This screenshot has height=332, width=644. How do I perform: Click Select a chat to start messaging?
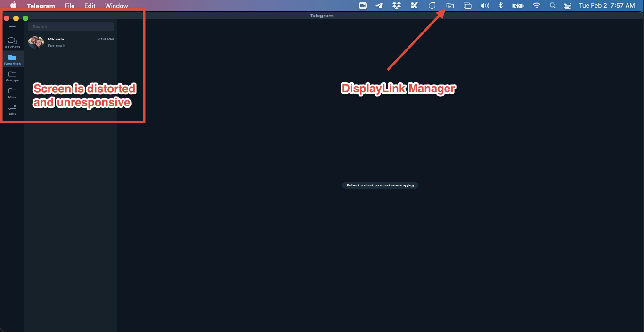[380, 185]
